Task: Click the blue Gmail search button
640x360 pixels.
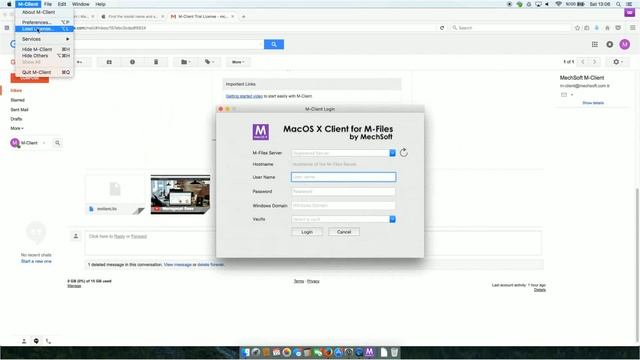Action: pos(274,44)
